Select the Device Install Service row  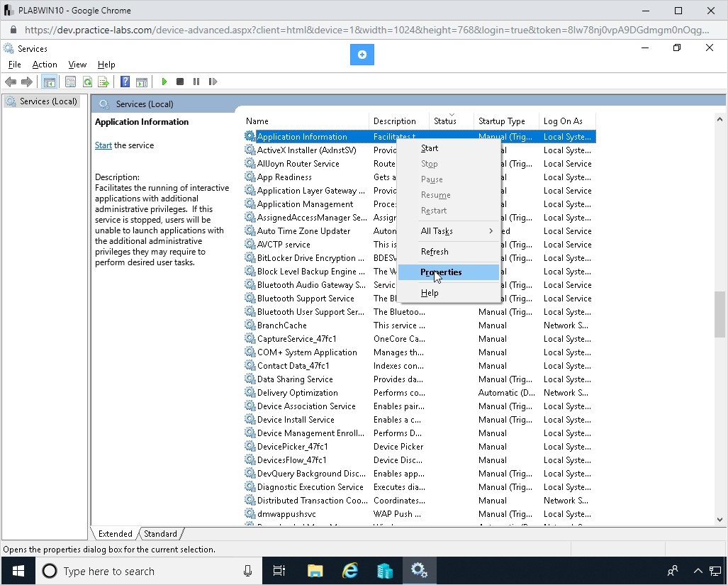(419, 419)
